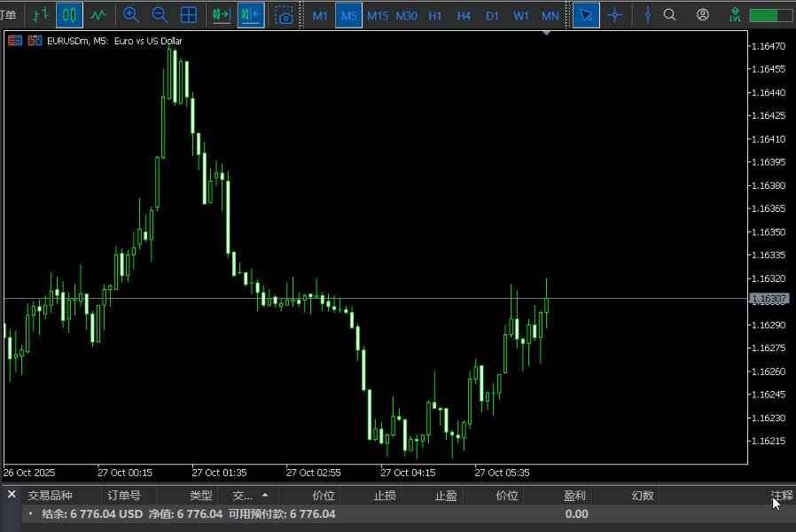Toggle chart shift from right edge
Image resolution: width=796 pixels, height=532 pixels.
click(251, 15)
